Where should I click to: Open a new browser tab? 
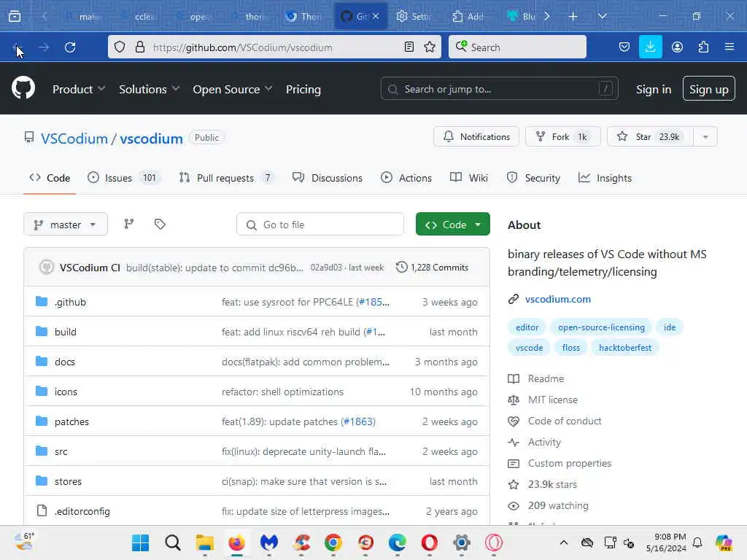pyautogui.click(x=573, y=17)
